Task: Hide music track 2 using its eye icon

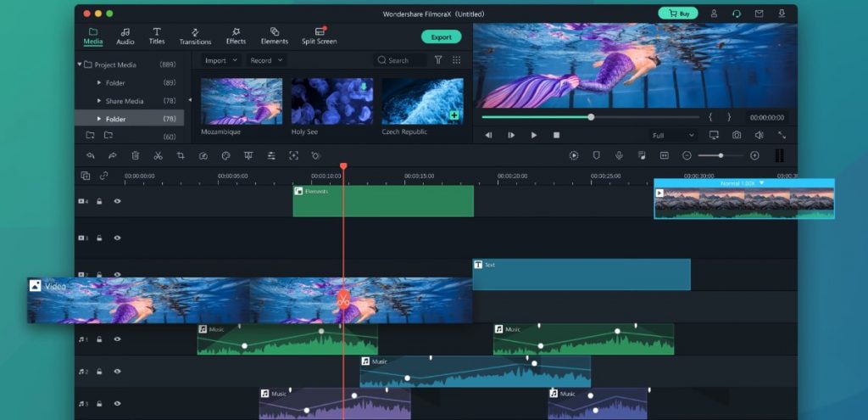Action: tap(117, 372)
